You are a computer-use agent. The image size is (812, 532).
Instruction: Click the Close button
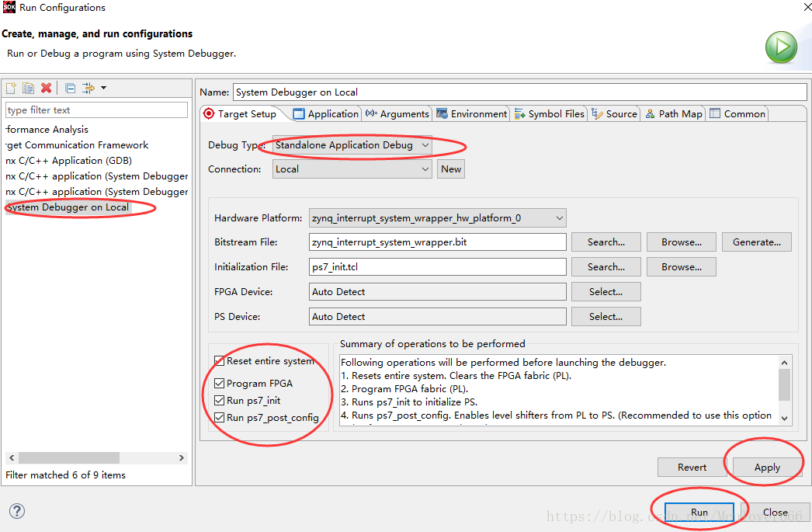pyautogui.click(x=776, y=513)
